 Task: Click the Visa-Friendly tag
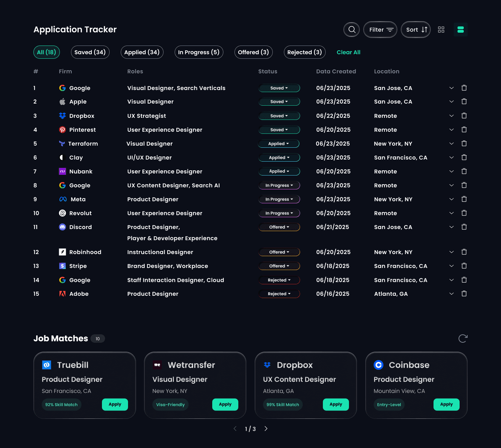170,405
